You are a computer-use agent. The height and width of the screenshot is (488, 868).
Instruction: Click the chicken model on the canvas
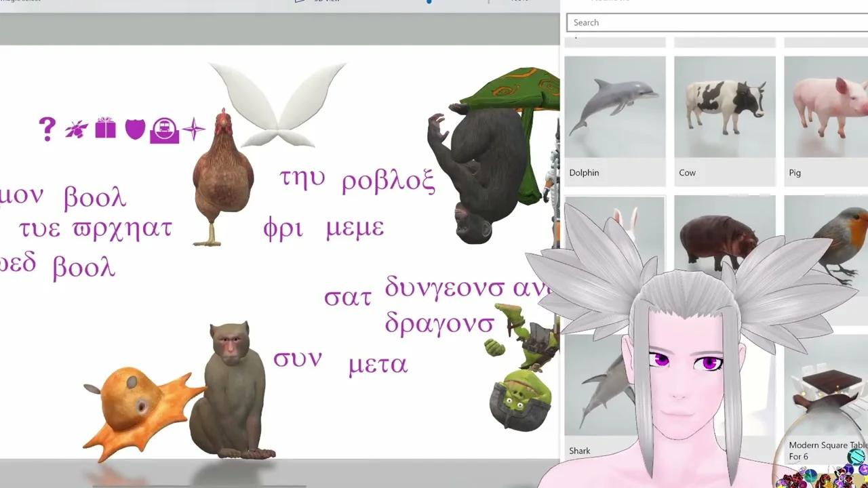coord(222,176)
